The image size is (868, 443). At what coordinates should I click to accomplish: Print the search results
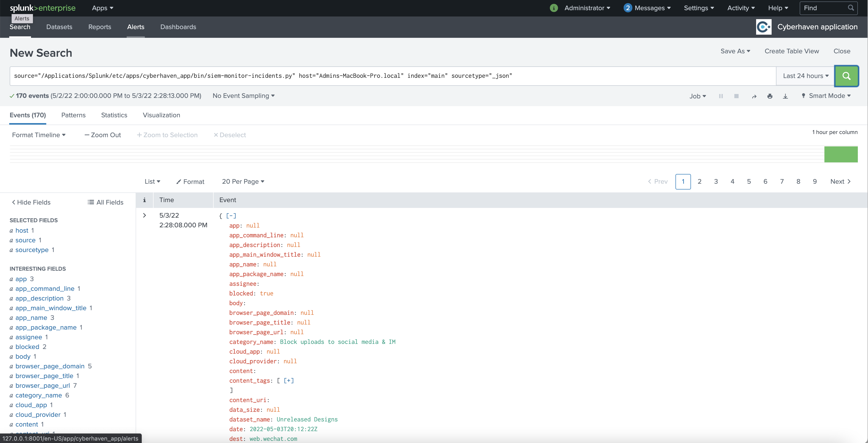click(770, 96)
